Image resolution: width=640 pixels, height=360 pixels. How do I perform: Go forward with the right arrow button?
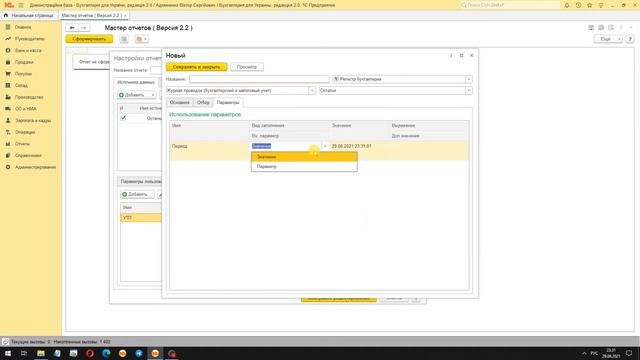point(84,28)
